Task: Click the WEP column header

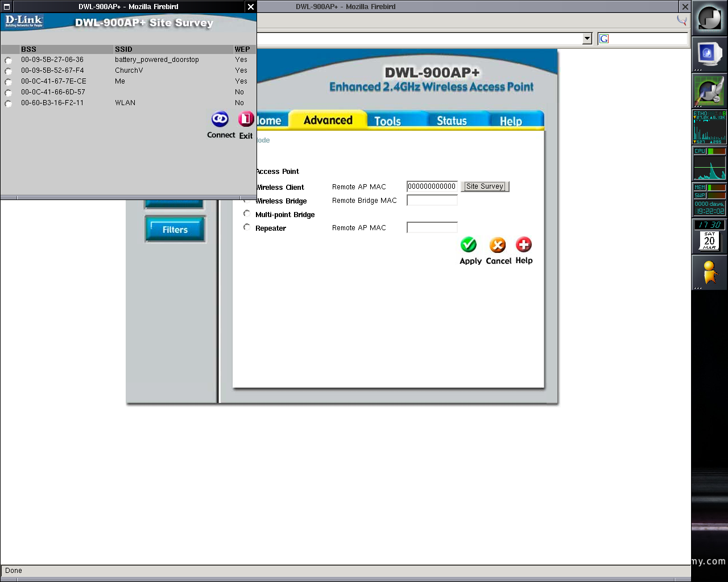Action: [242, 49]
